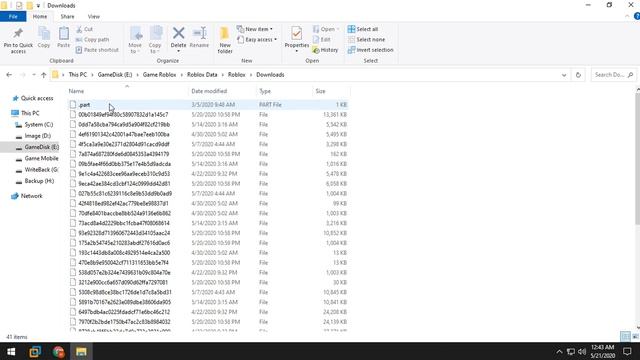Switch to the View tab

point(93,16)
